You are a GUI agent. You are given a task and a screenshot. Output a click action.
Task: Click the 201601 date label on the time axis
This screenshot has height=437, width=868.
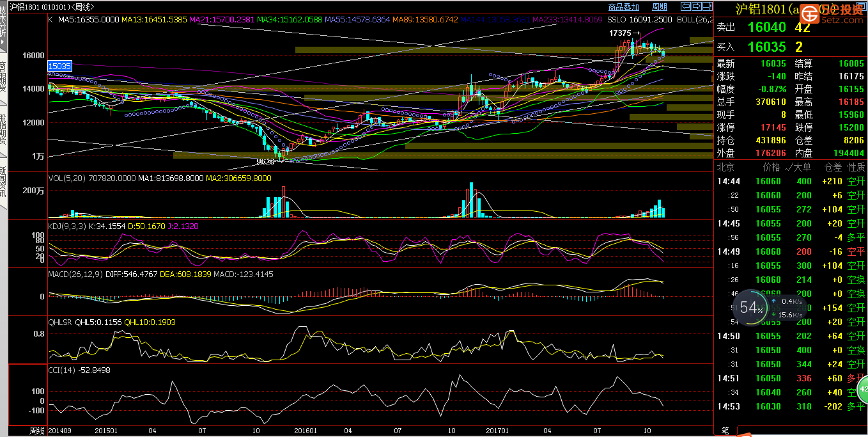coord(306,431)
